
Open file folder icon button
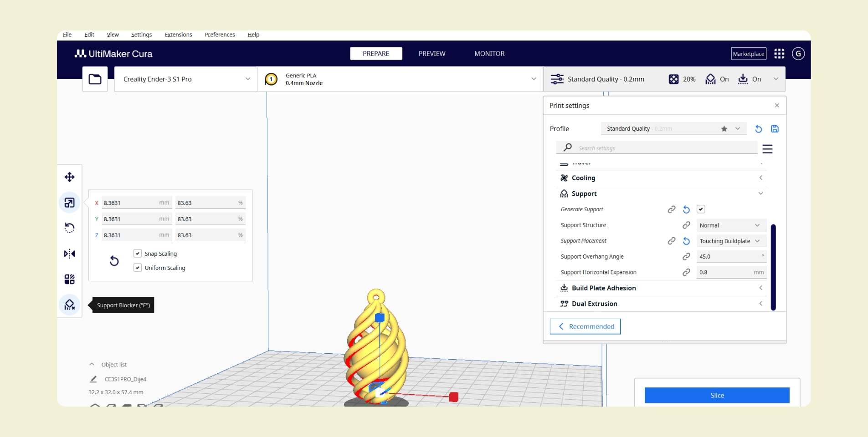pos(95,79)
